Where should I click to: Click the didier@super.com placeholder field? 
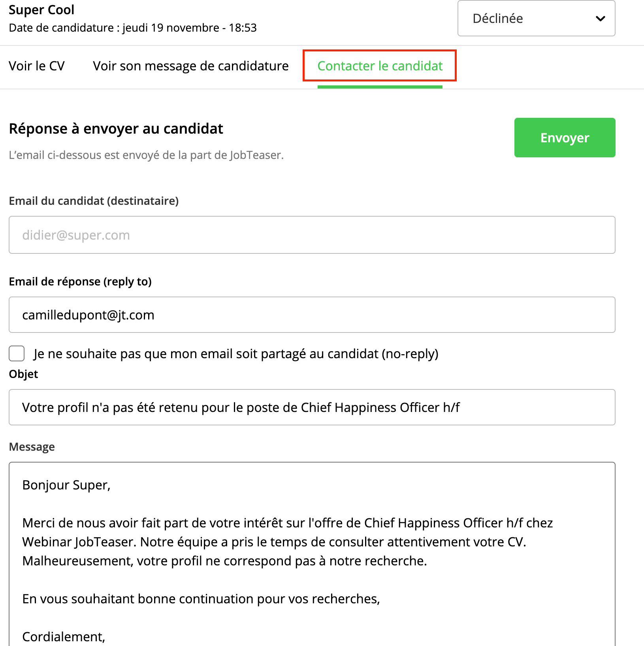coord(76,235)
